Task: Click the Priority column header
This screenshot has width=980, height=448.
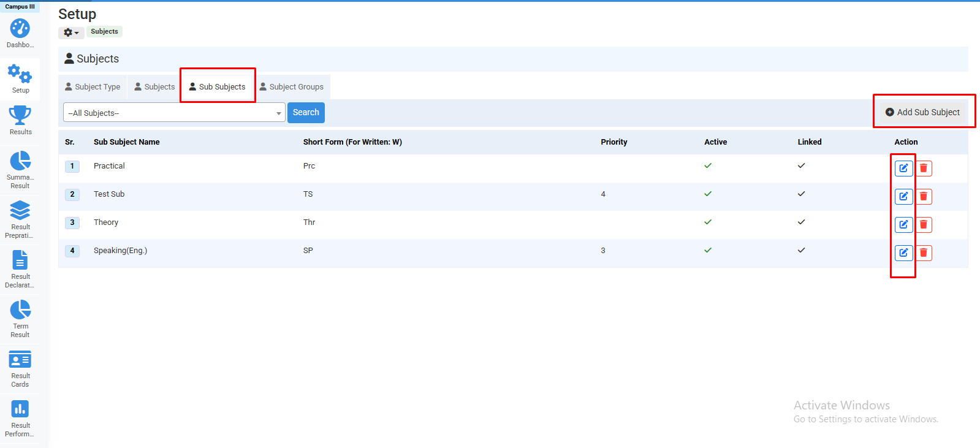Action: (613, 142)
